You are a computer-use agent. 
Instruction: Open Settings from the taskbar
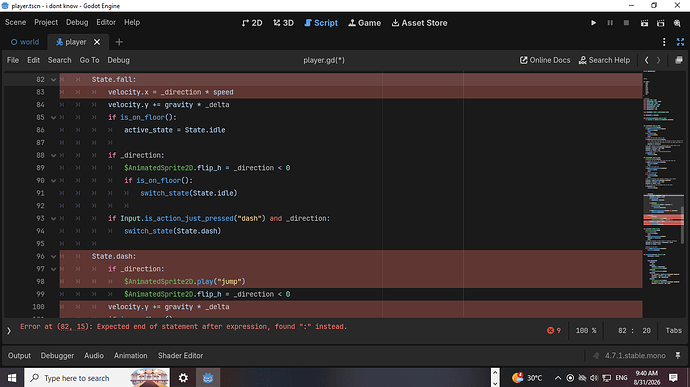point(183,378)
